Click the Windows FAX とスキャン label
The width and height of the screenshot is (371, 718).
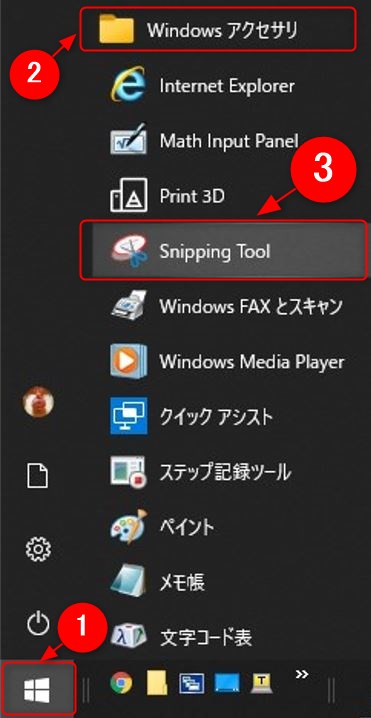pyautogui.click(x=251, y=306)
